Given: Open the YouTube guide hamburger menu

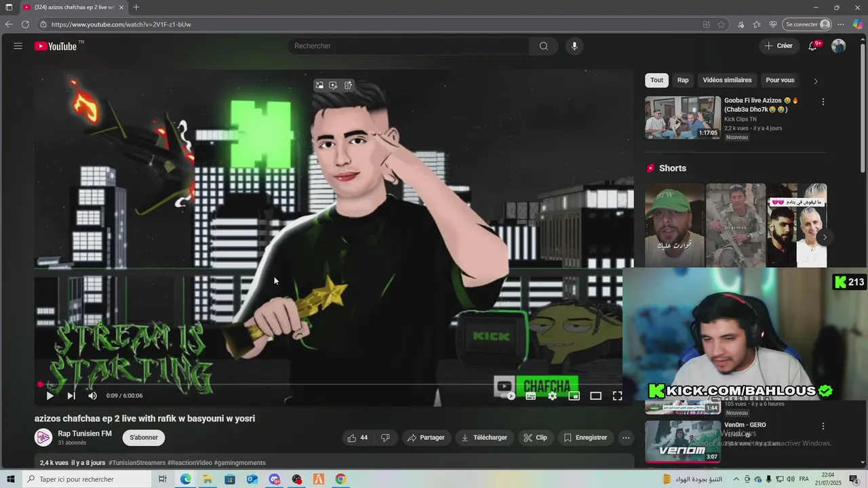Looking at the screenshot, I should pos(18,46).
